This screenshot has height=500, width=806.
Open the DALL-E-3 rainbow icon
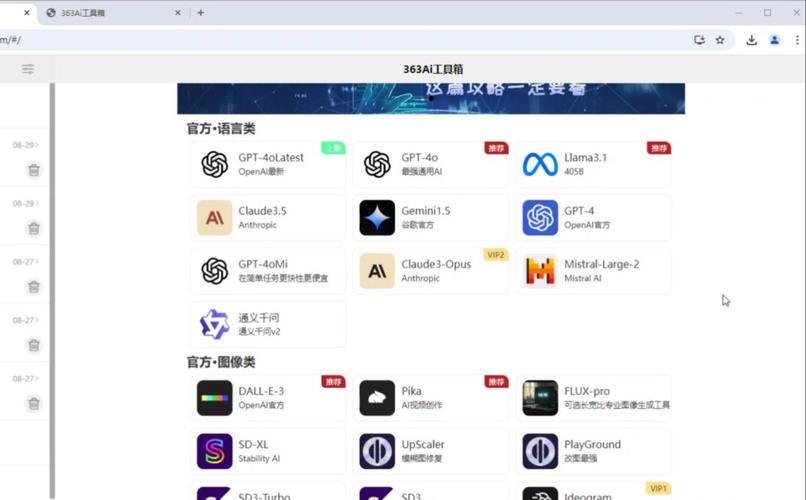click(214, 398)
